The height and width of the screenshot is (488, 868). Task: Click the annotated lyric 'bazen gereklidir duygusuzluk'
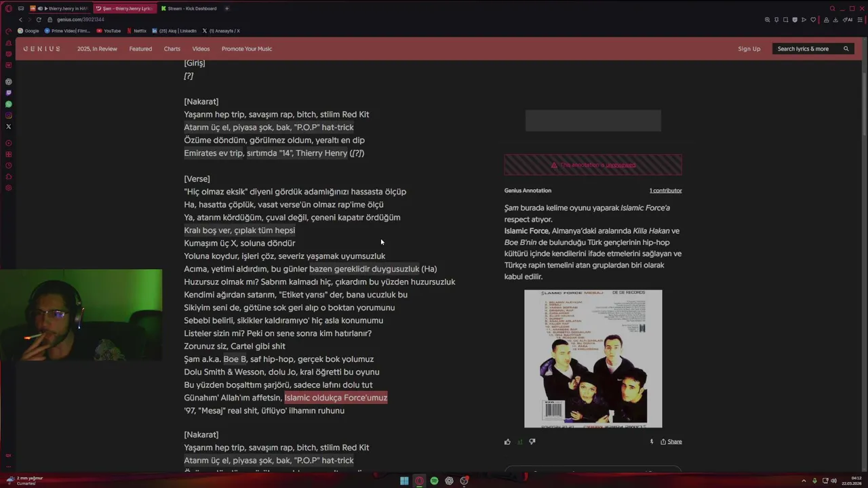click(x=364, y=269)
